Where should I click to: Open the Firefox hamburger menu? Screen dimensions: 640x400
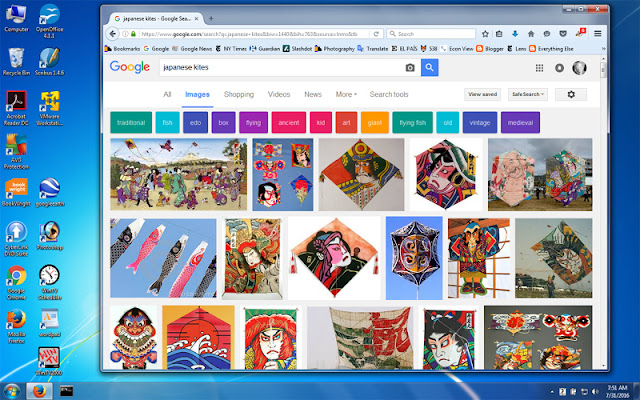tap(598, 34)
